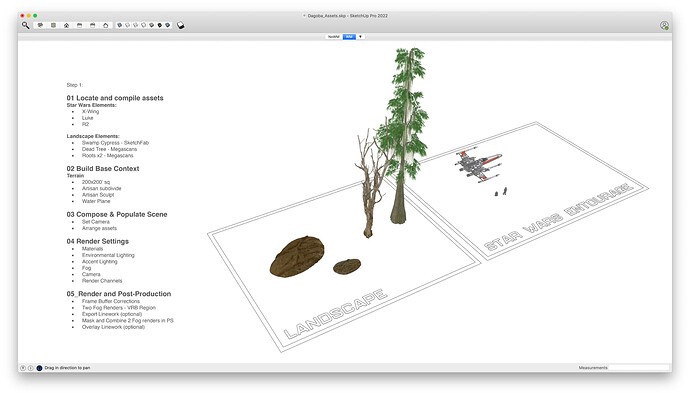Select the X-Wing fighter model
Image resolution: width=690 pixels, height=396 pixels.
[478, 165]
